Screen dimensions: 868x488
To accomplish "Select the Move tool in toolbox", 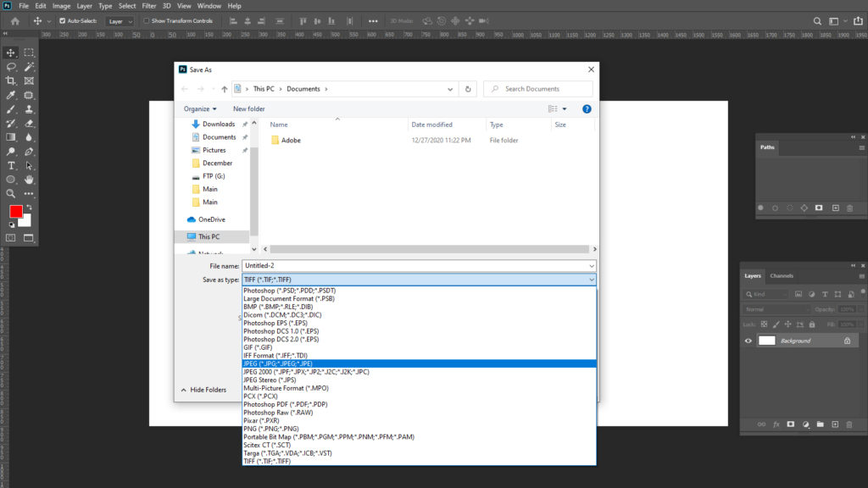I will click(x=10, y=53).
